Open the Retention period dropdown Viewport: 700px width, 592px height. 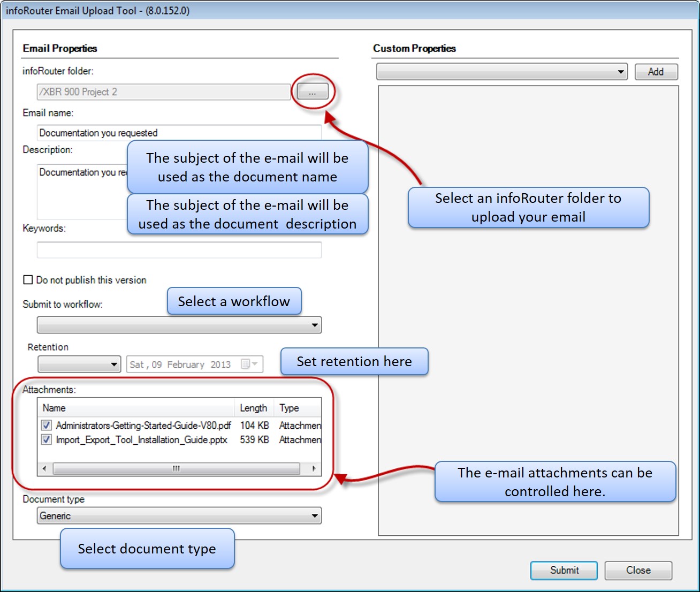click(79, 365)
